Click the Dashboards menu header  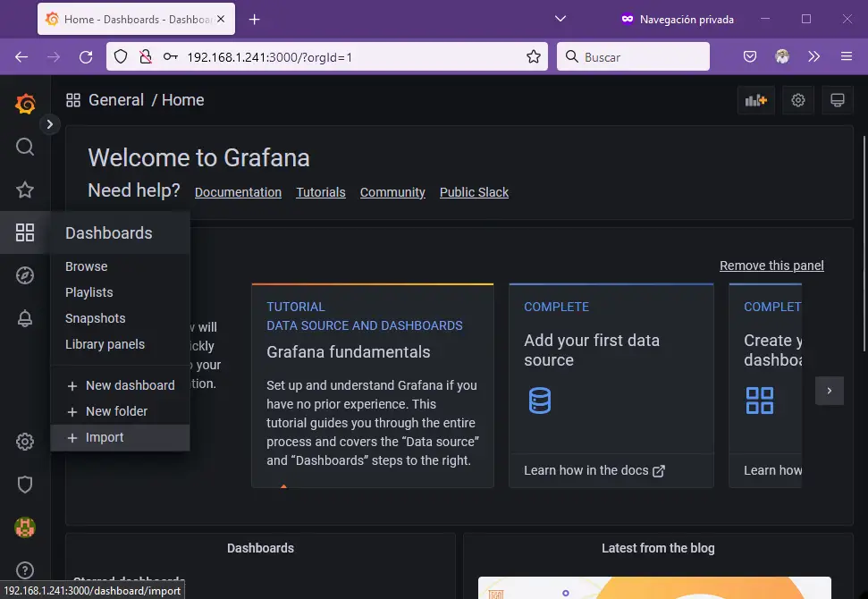[120, 233]
